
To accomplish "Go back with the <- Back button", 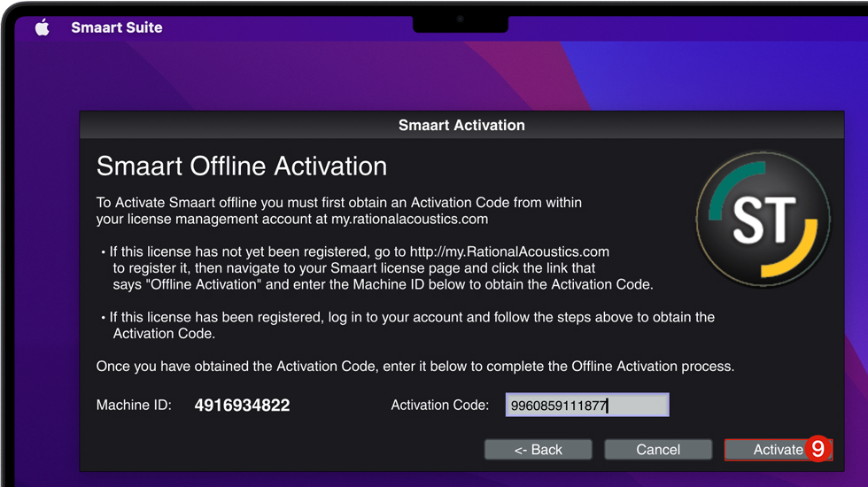I will click(x=539, y=450).
